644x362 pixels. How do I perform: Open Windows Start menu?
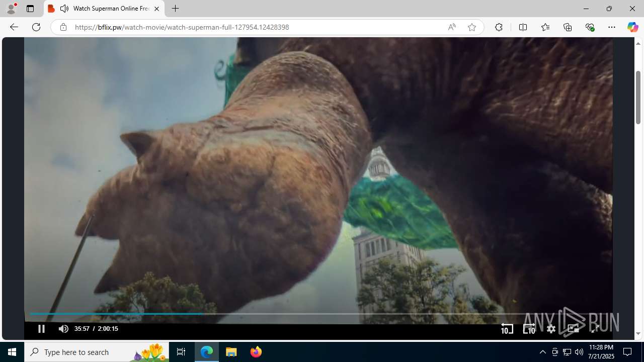[12, 352]
